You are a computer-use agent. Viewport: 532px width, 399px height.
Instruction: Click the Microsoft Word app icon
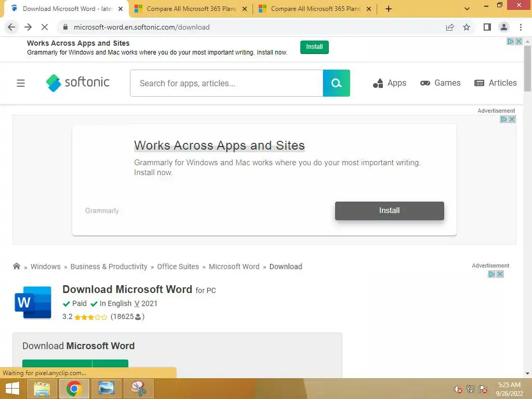33,302
